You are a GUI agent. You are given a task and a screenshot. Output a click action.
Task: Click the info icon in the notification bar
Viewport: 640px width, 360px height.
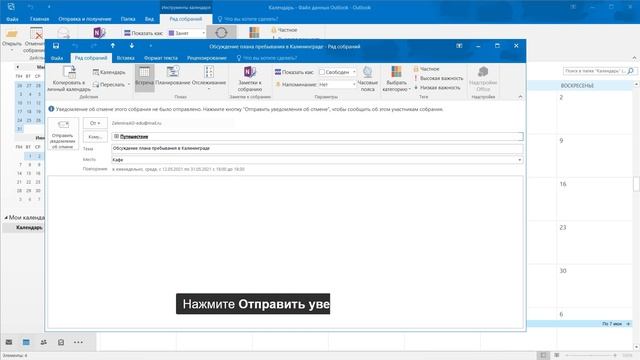tap(51, 109)
